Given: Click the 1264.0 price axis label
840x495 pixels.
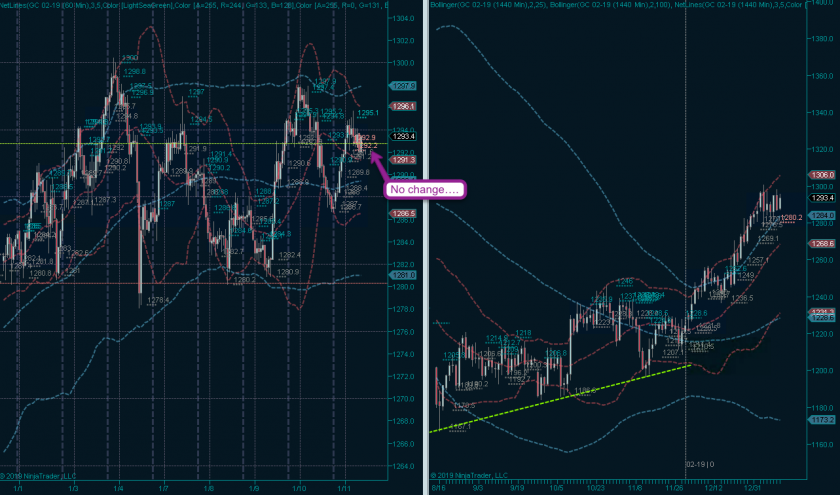Looking at the screenshot, I should (403, 467).
